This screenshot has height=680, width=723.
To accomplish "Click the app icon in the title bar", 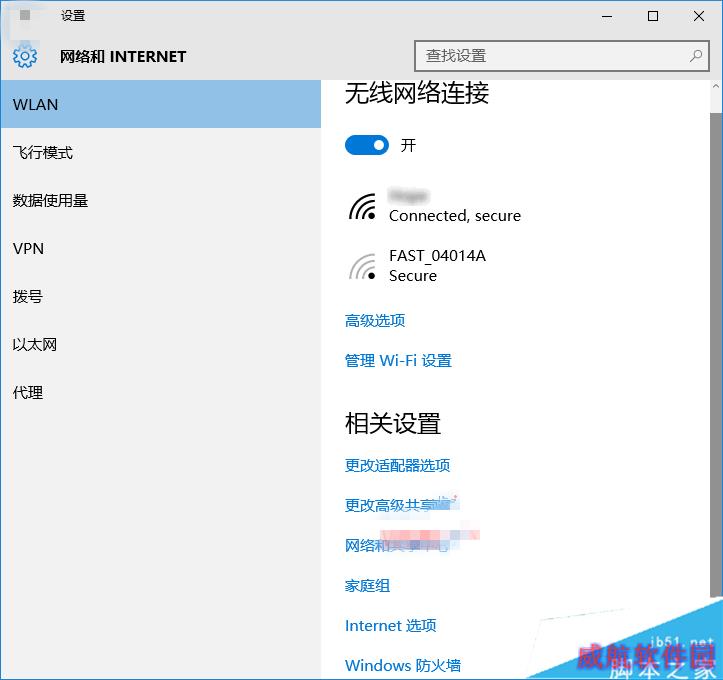I will (x=25, y=15).
